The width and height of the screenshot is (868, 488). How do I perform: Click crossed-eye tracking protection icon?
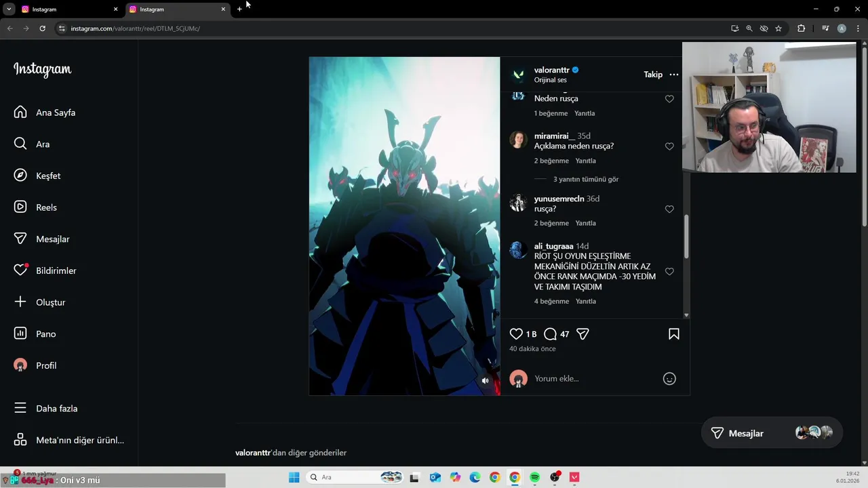tap(764, 28)
